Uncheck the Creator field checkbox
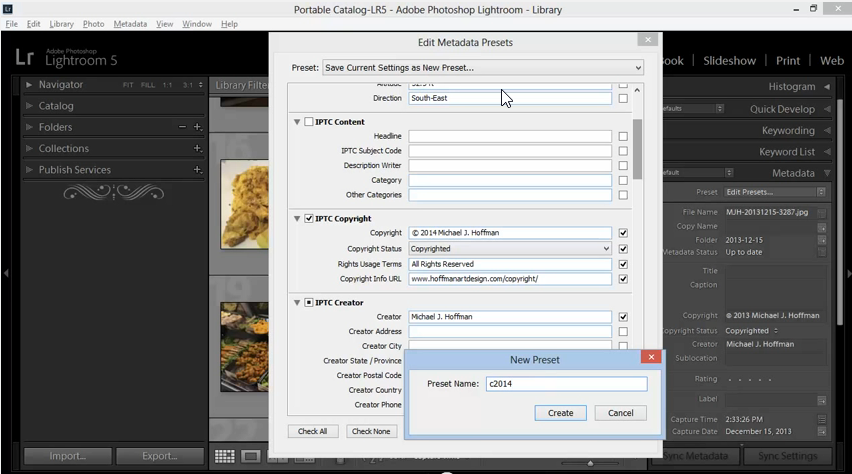Screen dimensions: 852x474 pos(623,317)
